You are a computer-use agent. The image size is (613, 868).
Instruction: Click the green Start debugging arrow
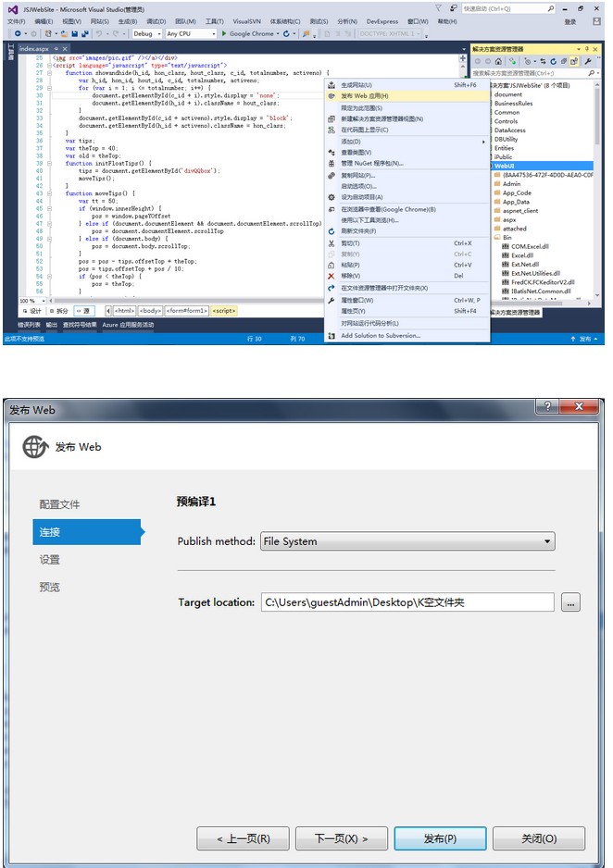(224, 33)
